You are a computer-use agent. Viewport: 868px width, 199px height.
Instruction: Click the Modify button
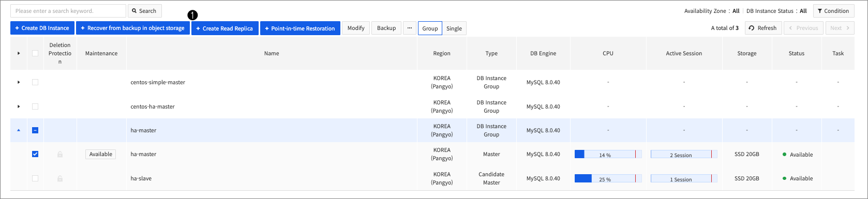tap(356, 28)
